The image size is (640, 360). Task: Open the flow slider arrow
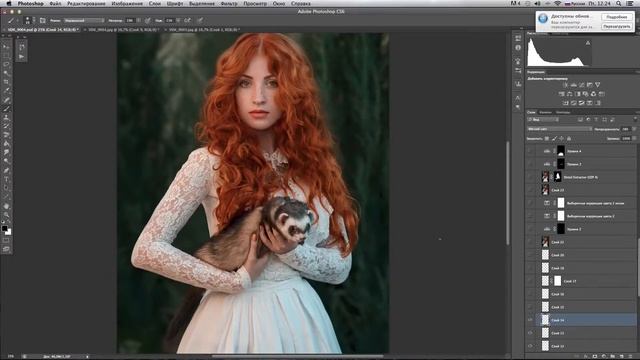coord(178,20)
